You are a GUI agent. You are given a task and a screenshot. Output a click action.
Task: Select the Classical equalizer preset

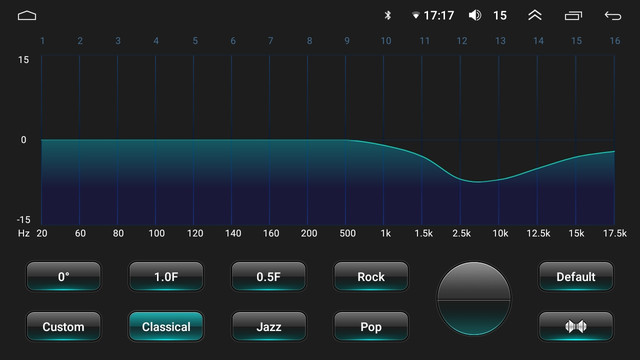tap(166, 326)
